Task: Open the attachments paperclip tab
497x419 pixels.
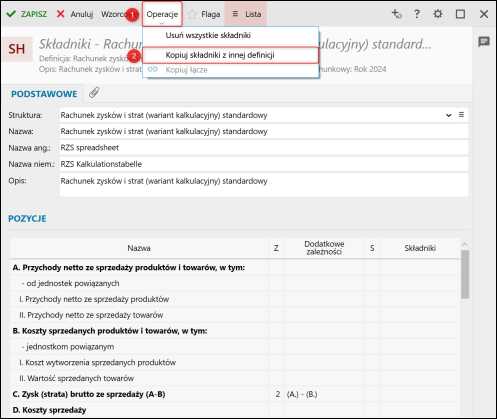Action: point(94,93)
